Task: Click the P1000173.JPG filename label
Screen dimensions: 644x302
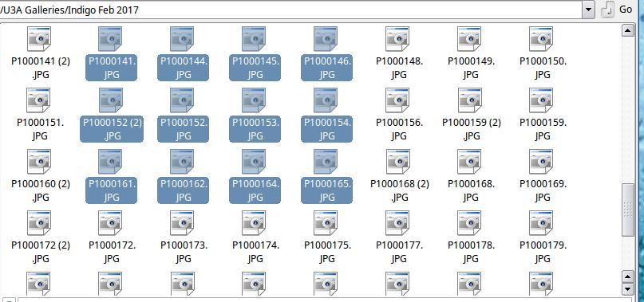Action: [x=184, y=252]
